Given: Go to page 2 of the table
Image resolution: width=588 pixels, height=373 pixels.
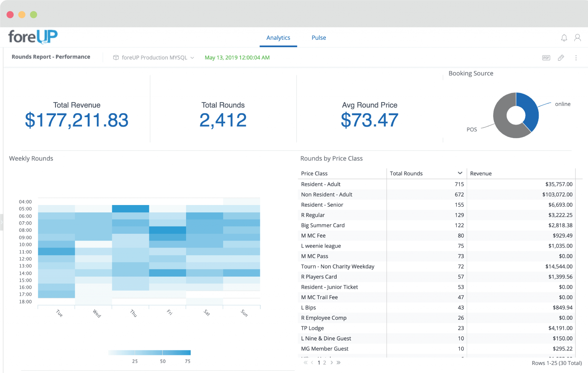Looking at the screenshot, I should (325, 363).
